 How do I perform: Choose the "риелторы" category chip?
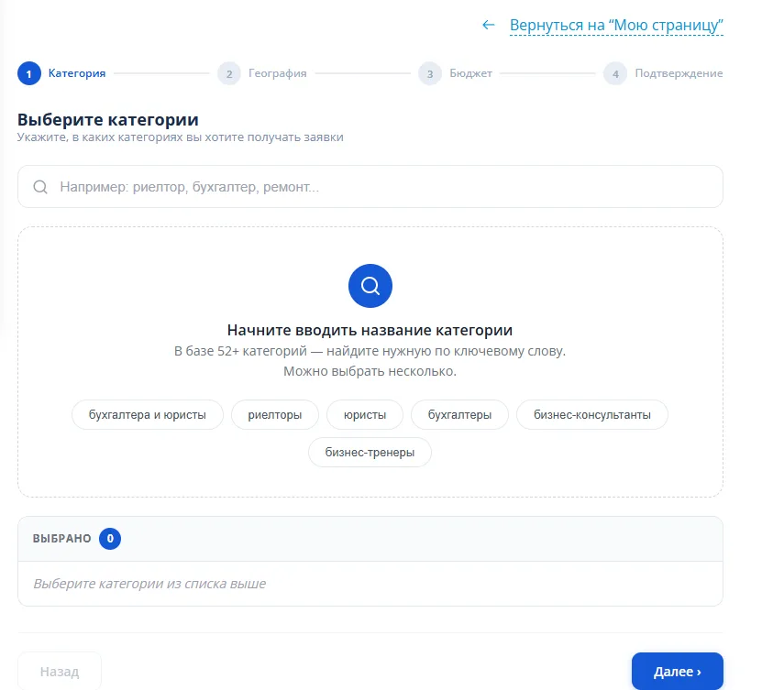(275, 415)
